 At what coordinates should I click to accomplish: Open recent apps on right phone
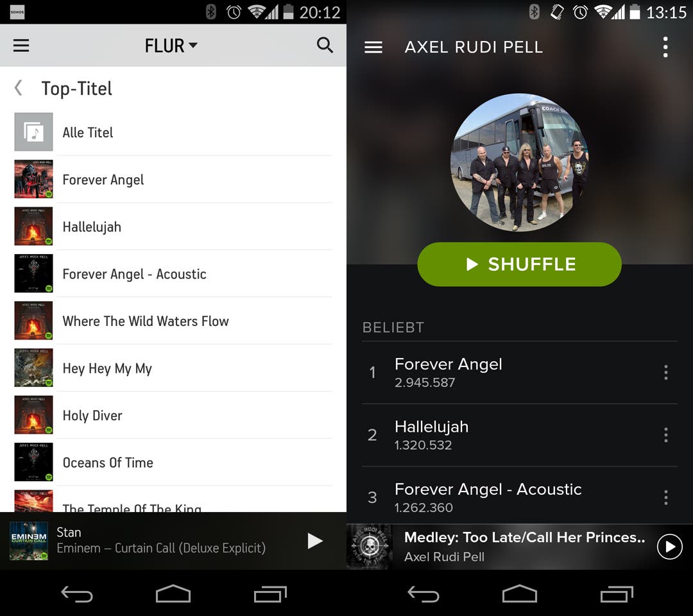tap(617, 594)
